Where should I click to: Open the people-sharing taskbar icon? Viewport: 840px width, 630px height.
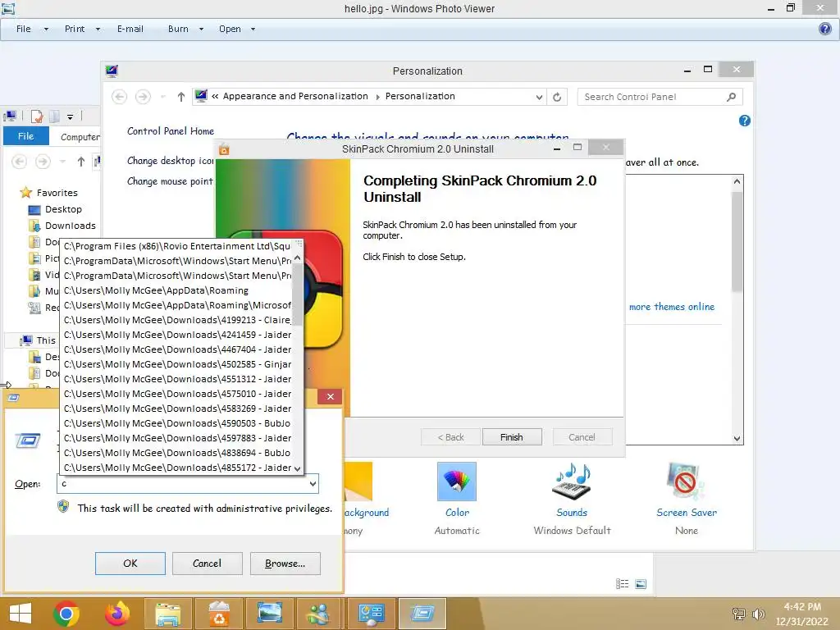click(x=320, y=614)
